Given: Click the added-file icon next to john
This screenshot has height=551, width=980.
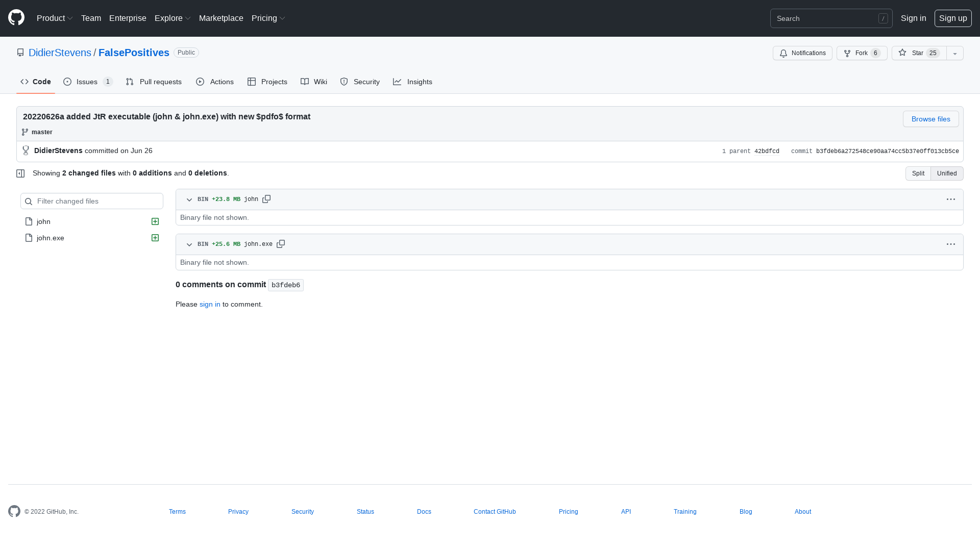Looking at the screenshot, I should tap(155, 221).
